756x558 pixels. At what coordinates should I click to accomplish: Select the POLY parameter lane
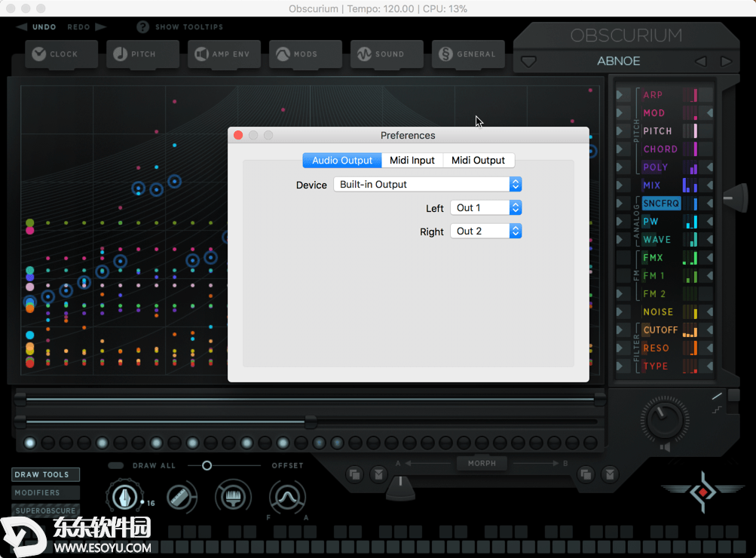(655, 167)
